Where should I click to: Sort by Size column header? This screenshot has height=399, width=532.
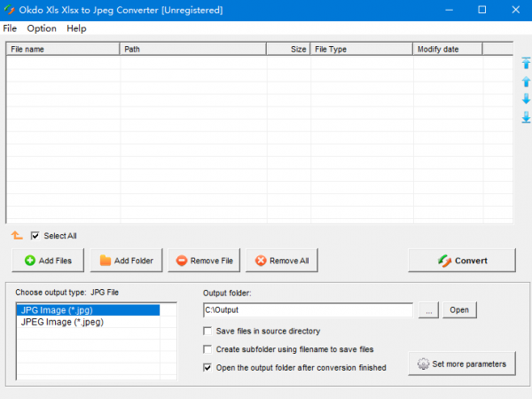(x=288, y=49)
